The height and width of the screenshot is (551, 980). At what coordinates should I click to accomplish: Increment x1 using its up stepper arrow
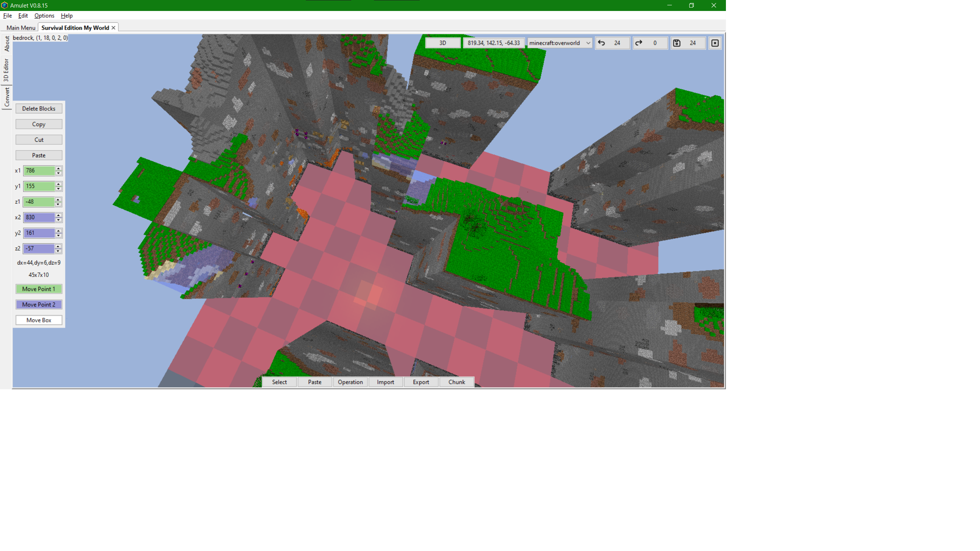58,169
